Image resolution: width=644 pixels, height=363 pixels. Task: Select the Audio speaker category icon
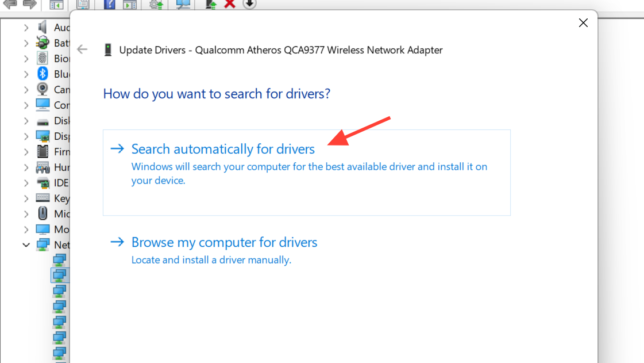[43, 28]
